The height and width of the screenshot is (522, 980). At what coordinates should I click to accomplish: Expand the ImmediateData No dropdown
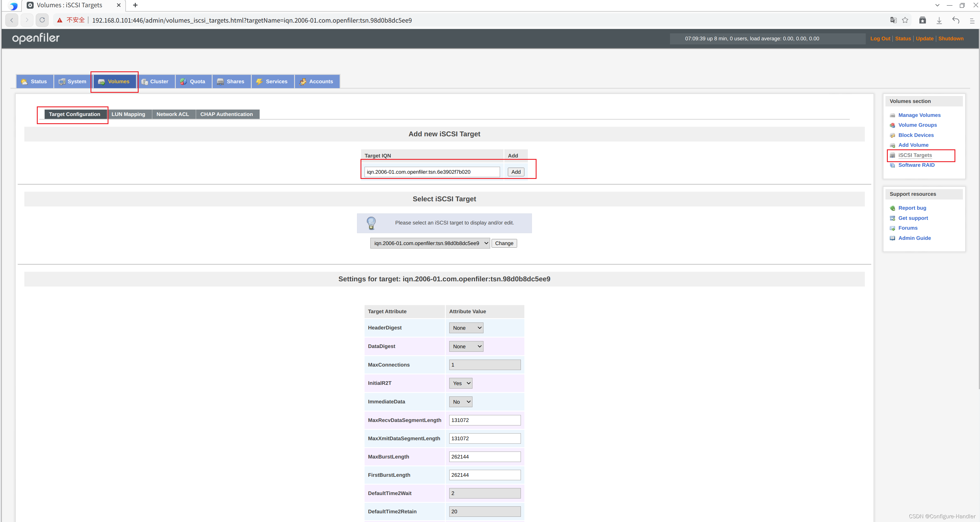point(461,402)
